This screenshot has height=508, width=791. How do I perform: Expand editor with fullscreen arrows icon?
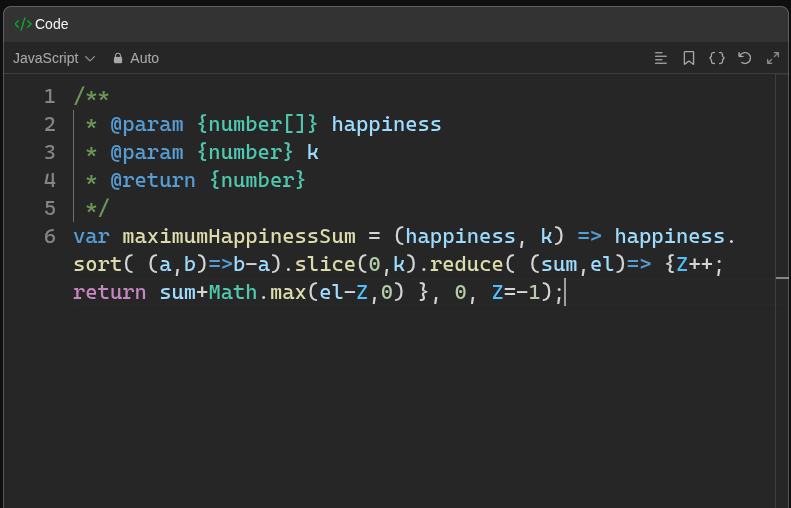(x=773, y=59)
